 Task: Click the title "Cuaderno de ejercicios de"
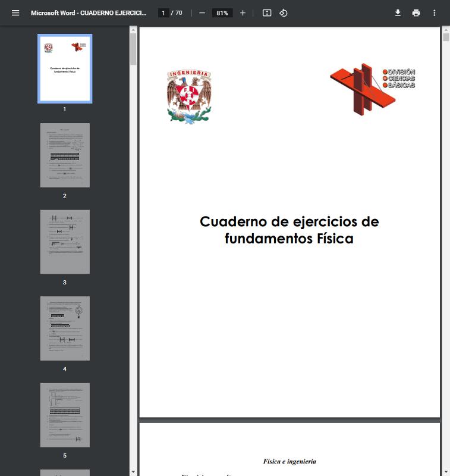(289, 221)
